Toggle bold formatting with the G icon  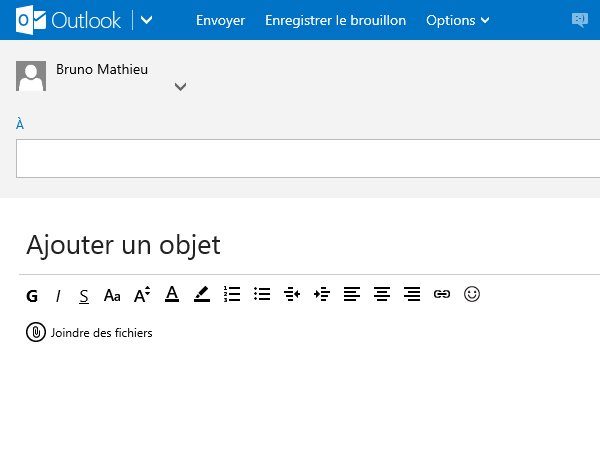tap(32, 296)
